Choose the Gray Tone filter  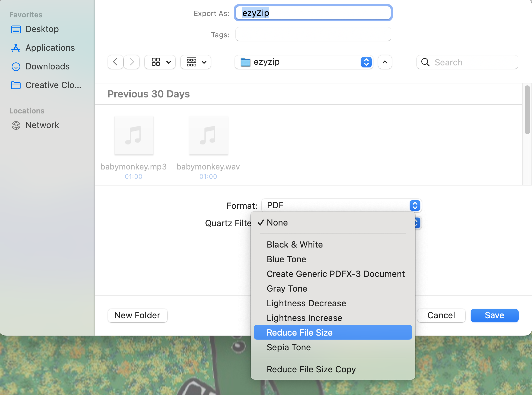point(333,289)
